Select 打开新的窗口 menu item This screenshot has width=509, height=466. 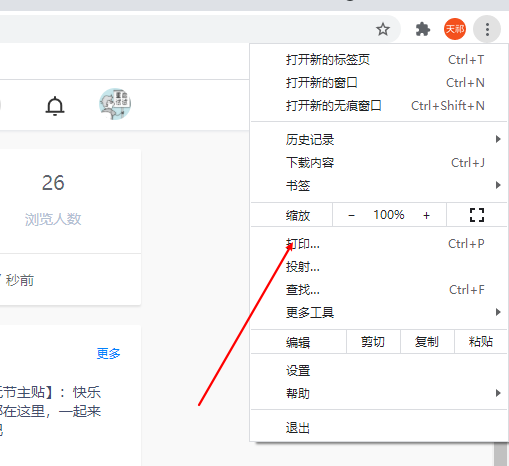(379, 83)
